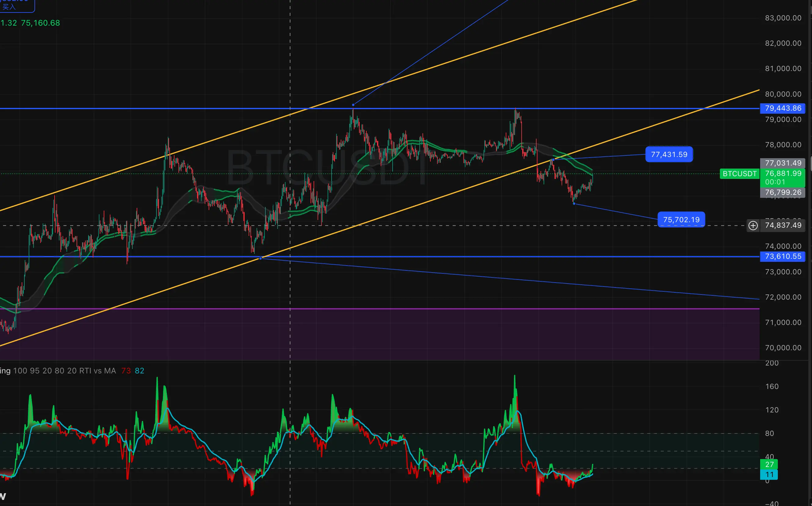Click the 72,000.00 price axis label

coord(783,297)
